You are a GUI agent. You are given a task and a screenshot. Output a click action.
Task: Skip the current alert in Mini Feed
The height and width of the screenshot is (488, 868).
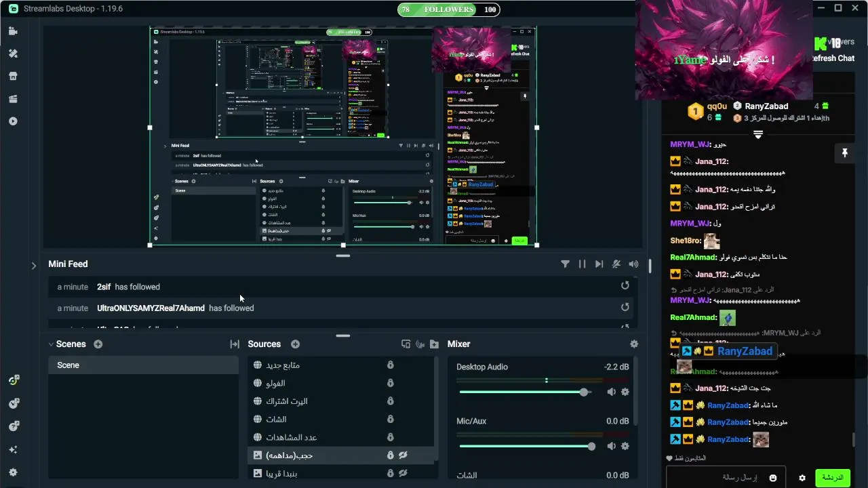(x=599, y=264)
